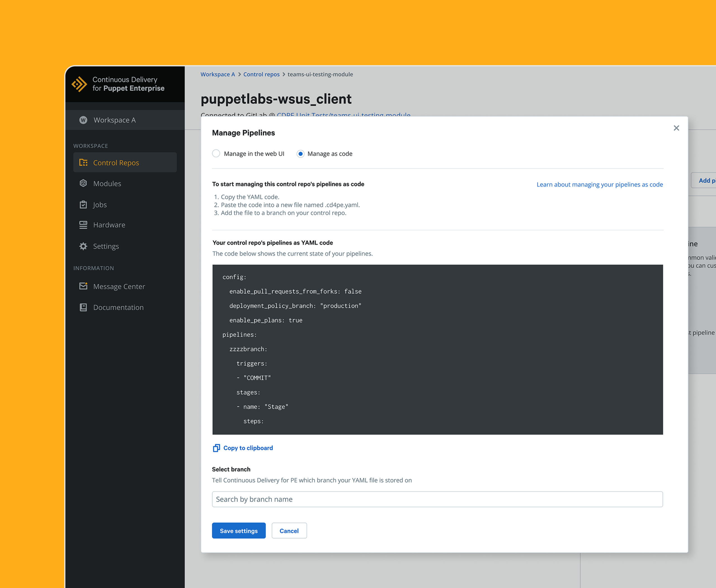716x588 pixels.
Task: Click the enable_pull_requests_from_forks line in YAML
Action: point(295,291)
